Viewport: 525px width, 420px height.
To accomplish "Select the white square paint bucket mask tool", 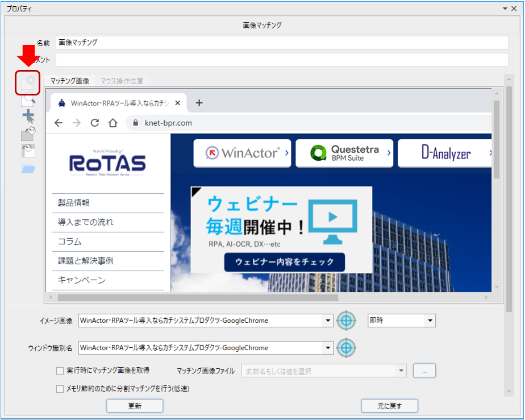I will (28, 151).
